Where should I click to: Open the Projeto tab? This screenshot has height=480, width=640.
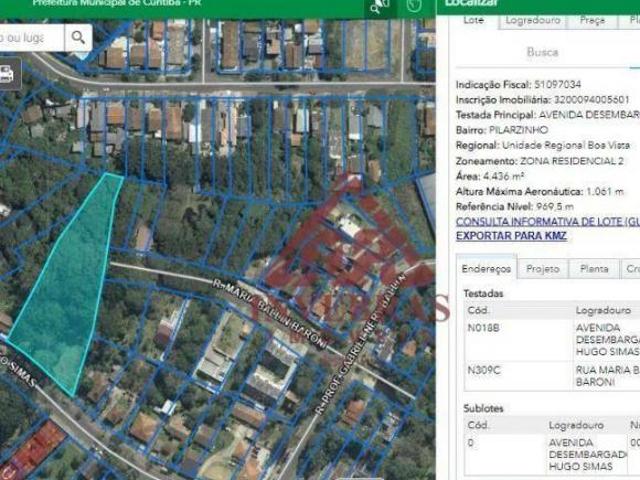[x=543, y=269]
